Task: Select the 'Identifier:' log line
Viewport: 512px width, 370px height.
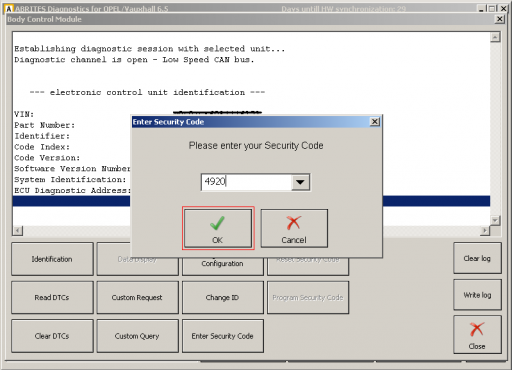Action: (x=42, y=136)
